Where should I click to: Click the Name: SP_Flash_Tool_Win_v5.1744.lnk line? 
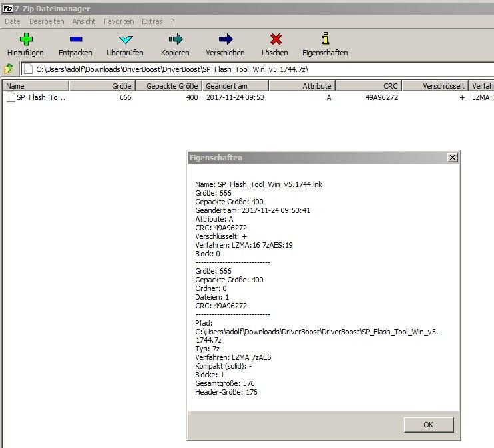258,184
